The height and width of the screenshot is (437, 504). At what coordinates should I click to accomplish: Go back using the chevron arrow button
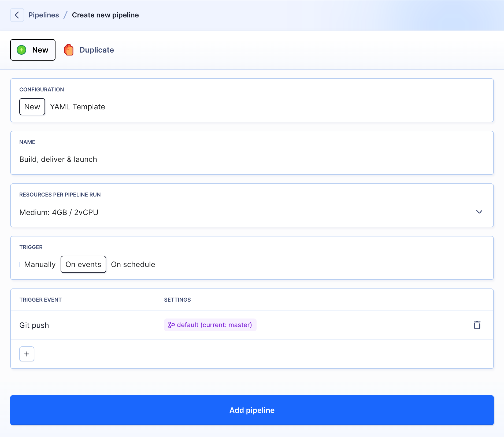coord(17,15)
